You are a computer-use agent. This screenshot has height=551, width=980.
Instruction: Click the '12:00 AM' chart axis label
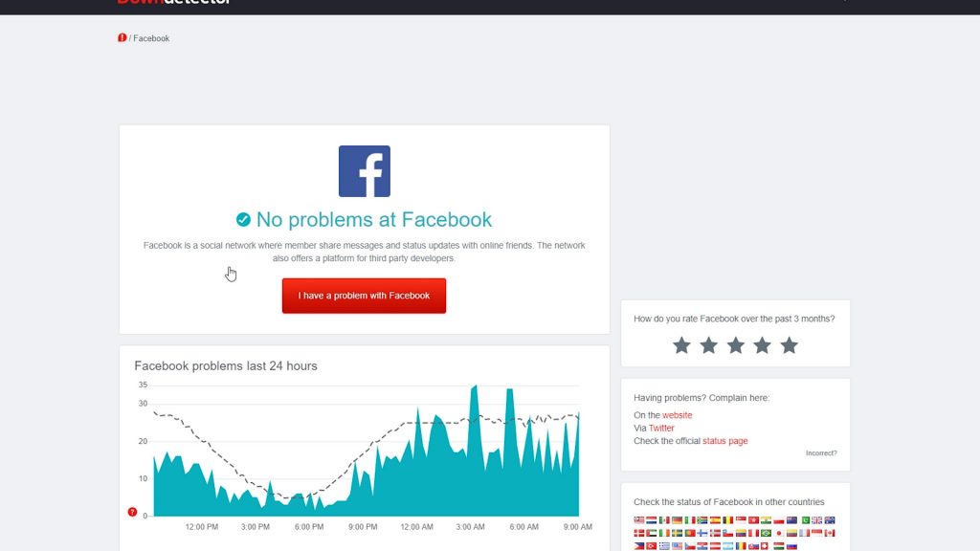coord(417,527)
